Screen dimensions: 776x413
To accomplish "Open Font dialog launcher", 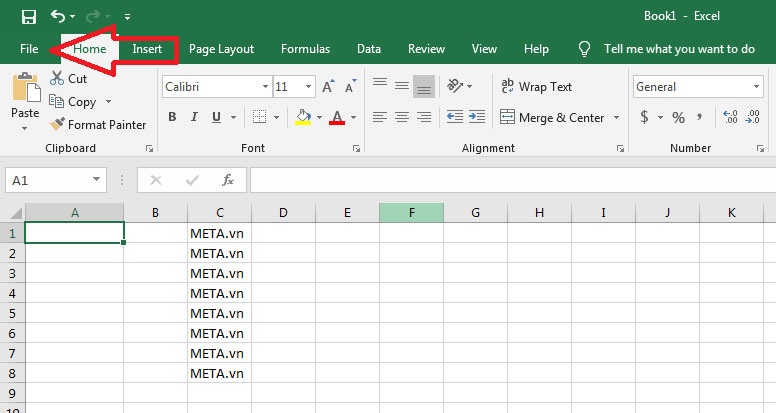I will [356, 148].
